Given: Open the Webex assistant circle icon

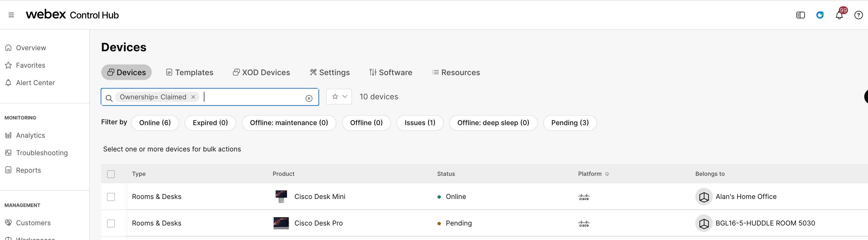Looking at the screenshot, I should pyautogui.click(x=820, y=15).
